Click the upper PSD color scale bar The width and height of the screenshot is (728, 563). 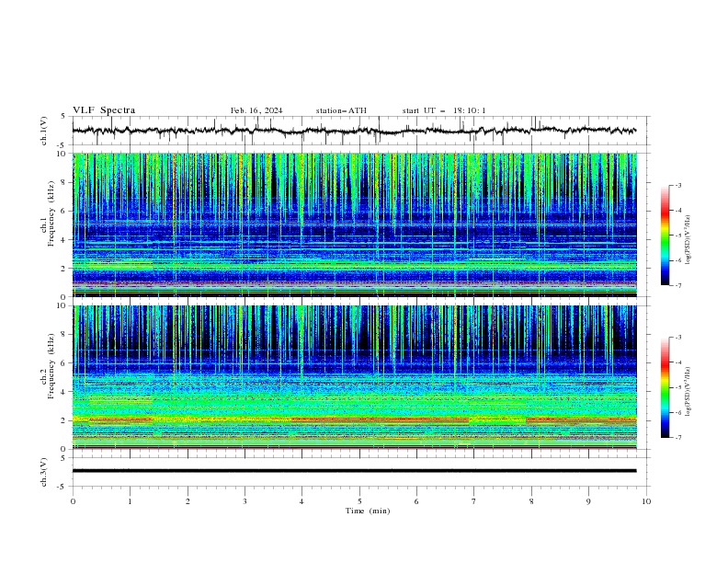coord(665,236)
